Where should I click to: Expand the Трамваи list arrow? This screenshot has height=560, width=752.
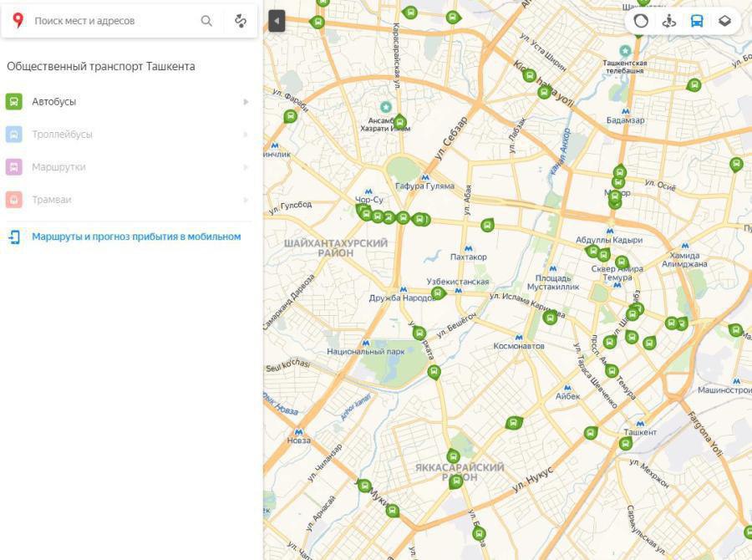coord(246,200)
